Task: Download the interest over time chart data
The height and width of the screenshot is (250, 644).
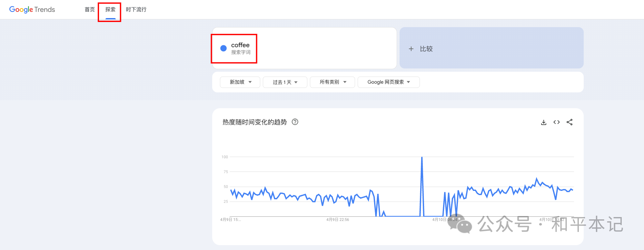Action: (544, 122)
